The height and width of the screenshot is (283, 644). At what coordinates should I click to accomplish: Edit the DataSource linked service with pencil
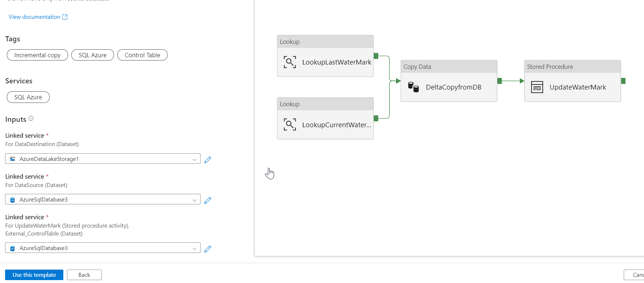[x=207, y=200]
